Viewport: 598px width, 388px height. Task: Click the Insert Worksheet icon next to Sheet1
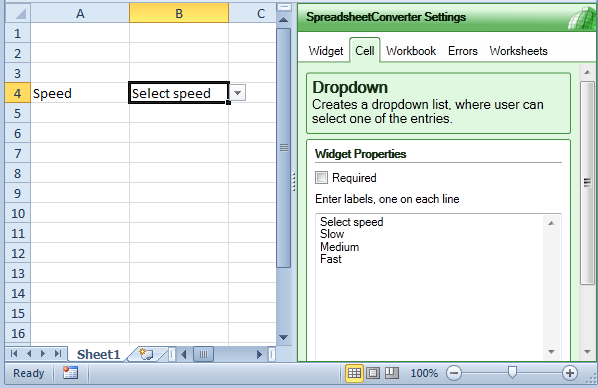pos(146,354)
